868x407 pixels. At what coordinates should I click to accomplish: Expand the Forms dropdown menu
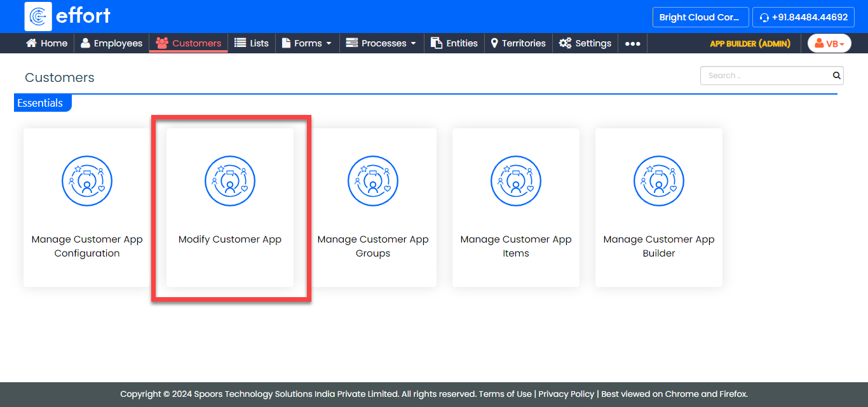click(x=307, y=43)
